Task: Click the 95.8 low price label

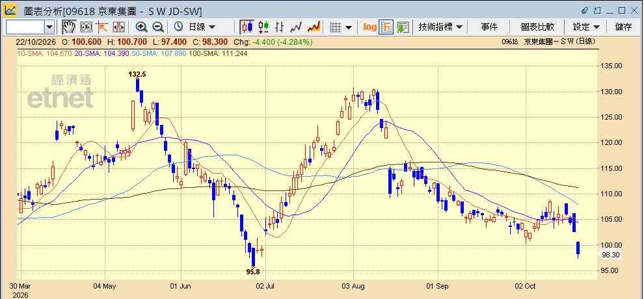Action: click(x=253, y=272)
